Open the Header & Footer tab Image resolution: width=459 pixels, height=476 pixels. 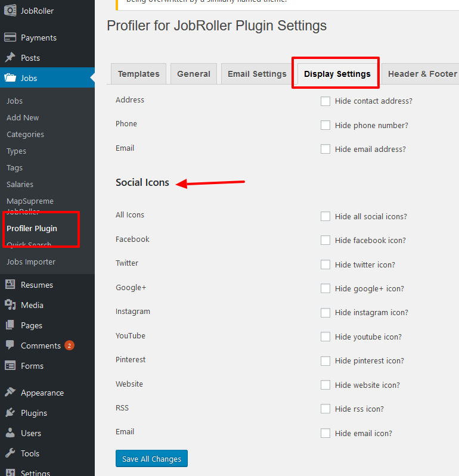[421, 74]
